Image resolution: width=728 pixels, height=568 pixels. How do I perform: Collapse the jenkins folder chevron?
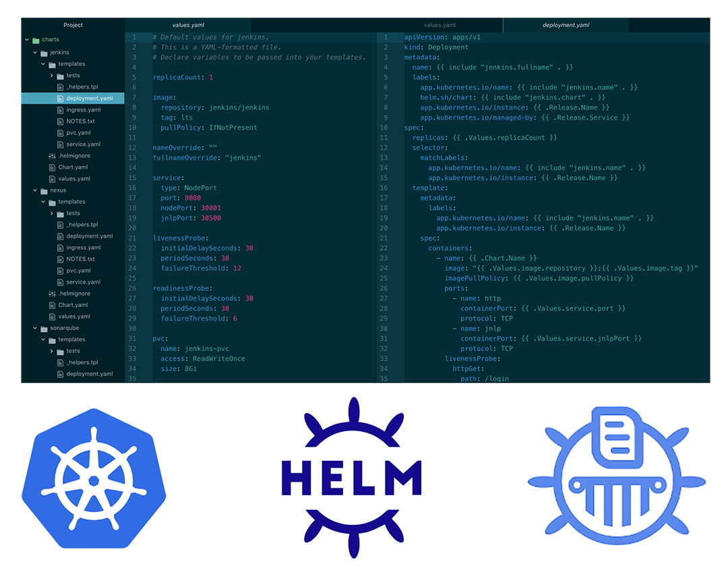(x=35, y=53)
